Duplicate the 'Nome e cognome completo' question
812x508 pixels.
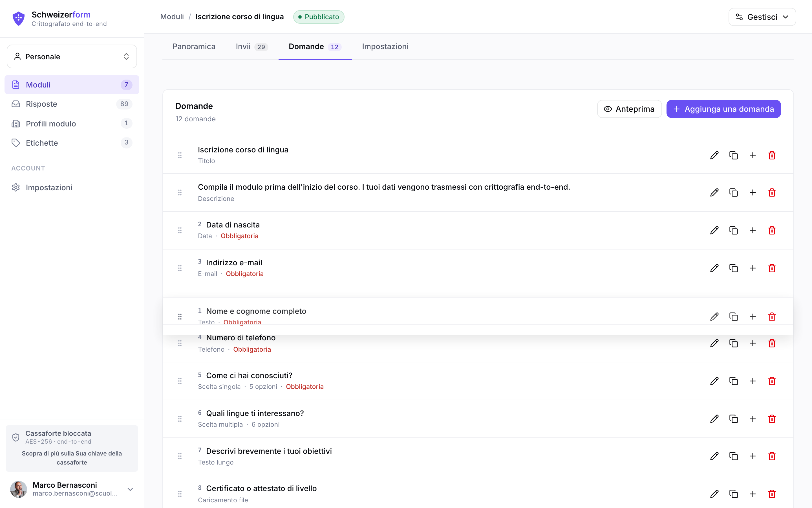734,316
